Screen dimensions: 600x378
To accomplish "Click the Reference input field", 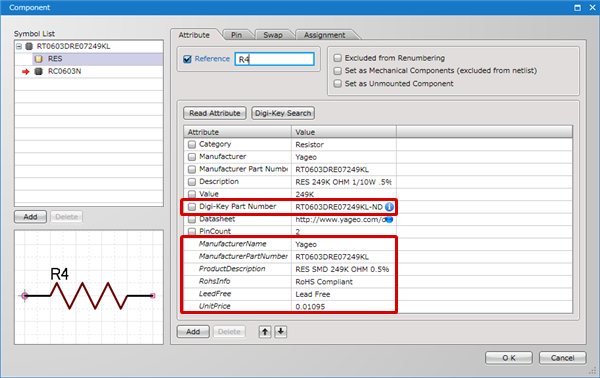I will point(274,59).
